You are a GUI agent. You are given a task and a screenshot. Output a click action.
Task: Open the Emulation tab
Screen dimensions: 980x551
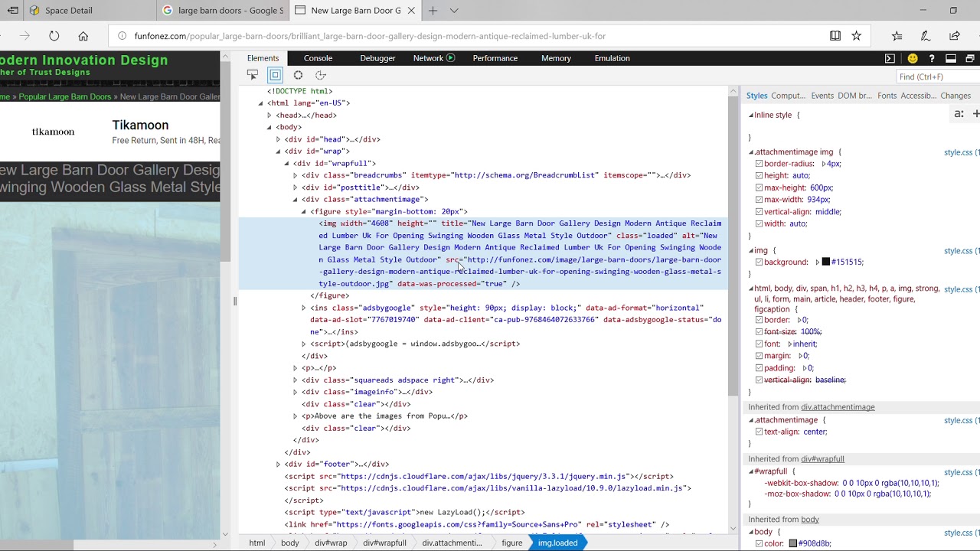612,58
